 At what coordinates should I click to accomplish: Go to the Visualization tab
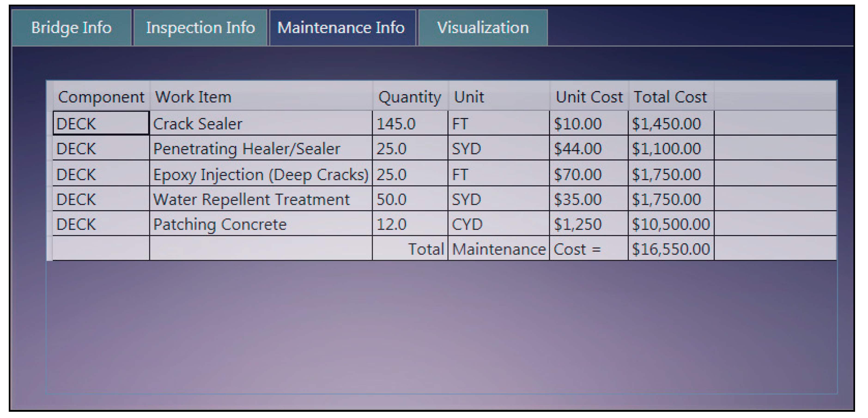click(483, 28)
